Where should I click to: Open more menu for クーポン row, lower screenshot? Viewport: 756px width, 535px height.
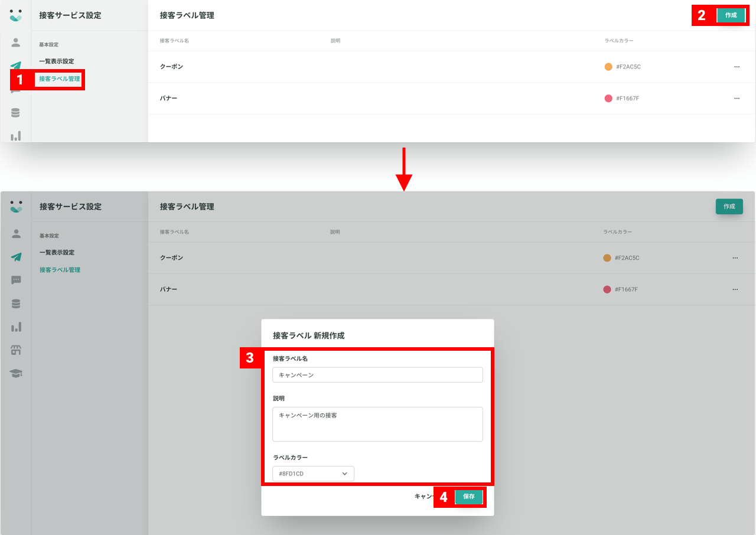[x=735, y=258]
